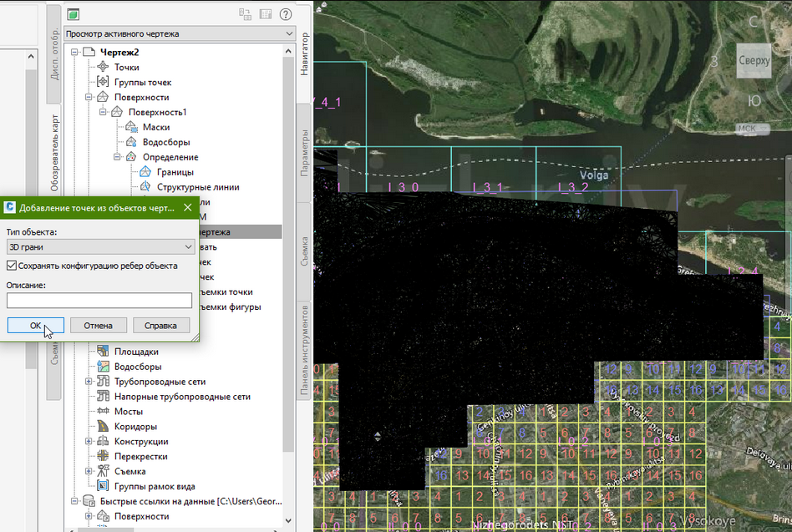Click the Маски surface icon

click(131, 127)
